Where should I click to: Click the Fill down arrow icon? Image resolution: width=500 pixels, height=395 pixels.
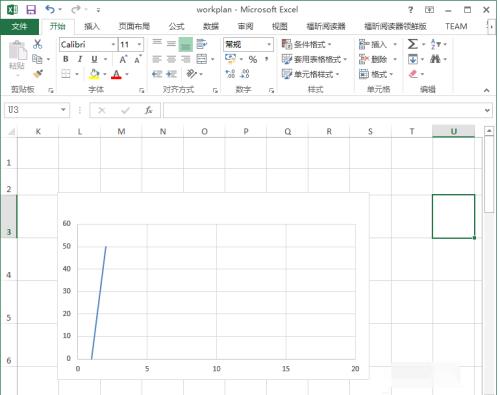[413, 59]
